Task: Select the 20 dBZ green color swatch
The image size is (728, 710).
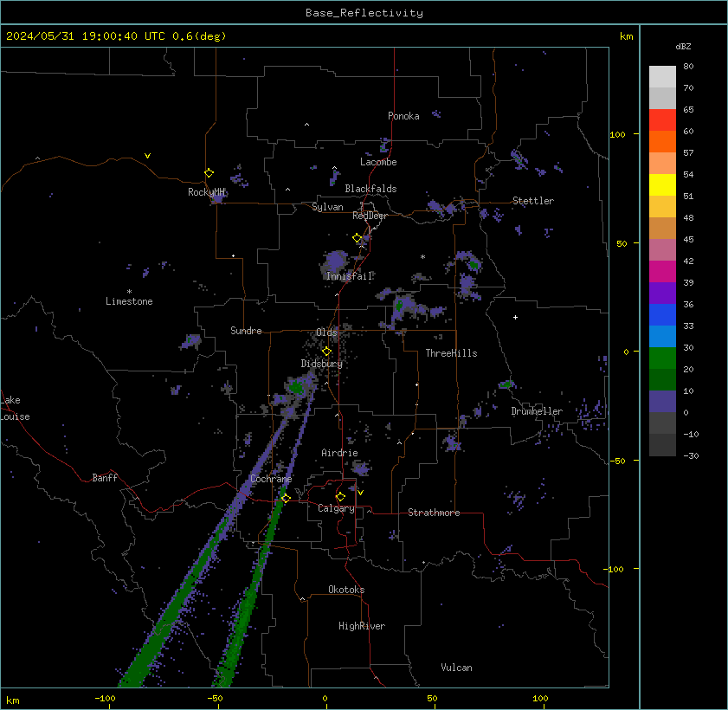Action: tap(662, 358)
